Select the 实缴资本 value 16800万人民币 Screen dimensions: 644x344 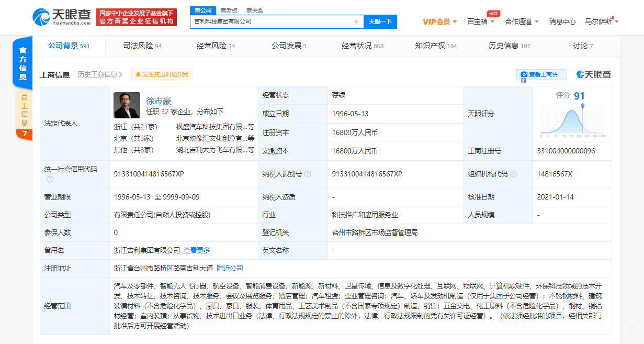click(x=355, y=151)
